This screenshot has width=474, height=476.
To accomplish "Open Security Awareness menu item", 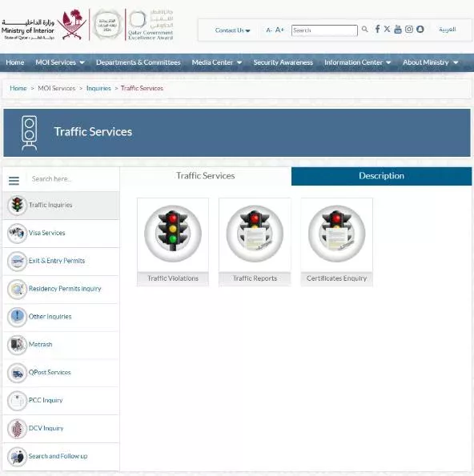I will (283, 62).
